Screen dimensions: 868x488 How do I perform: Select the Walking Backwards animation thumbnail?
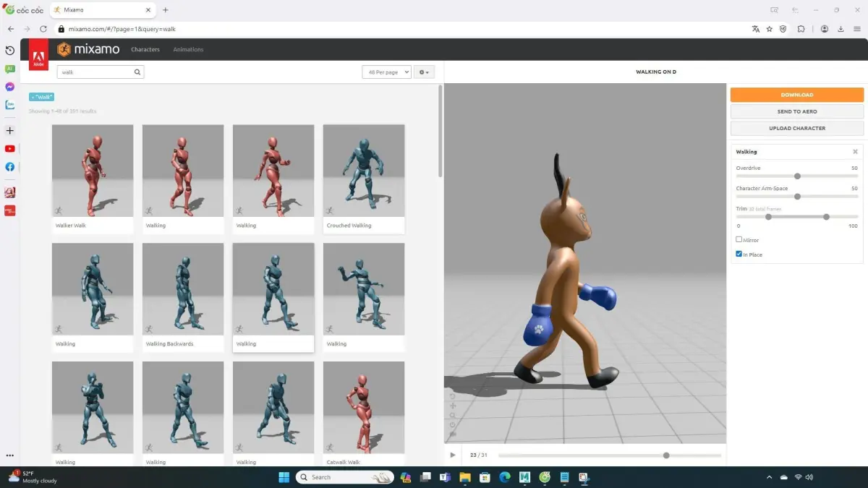tap(183, 289)
